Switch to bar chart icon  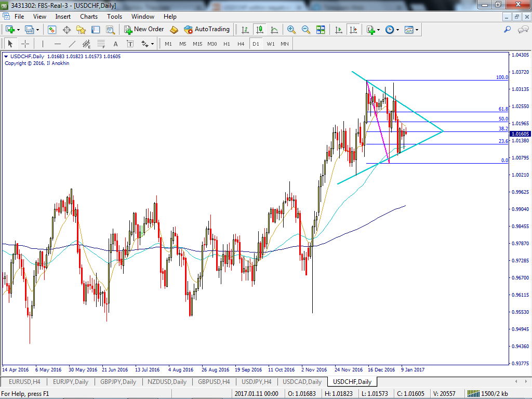[245, 30]
